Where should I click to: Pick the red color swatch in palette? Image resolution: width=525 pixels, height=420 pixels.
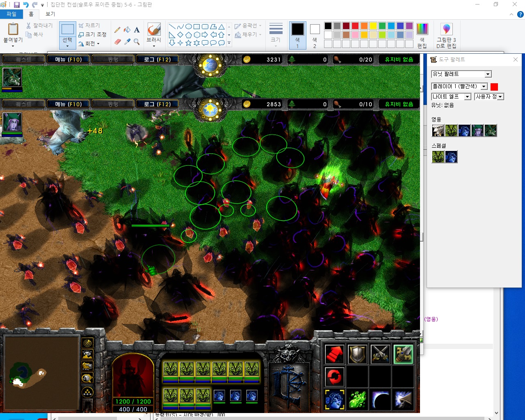355,26
